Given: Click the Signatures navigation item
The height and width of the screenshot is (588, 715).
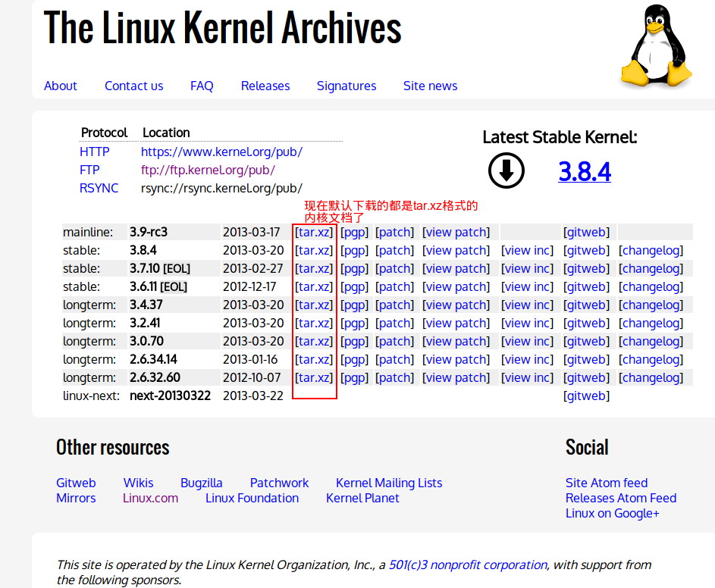Looking at the screenshot, I should coord(346,86).
